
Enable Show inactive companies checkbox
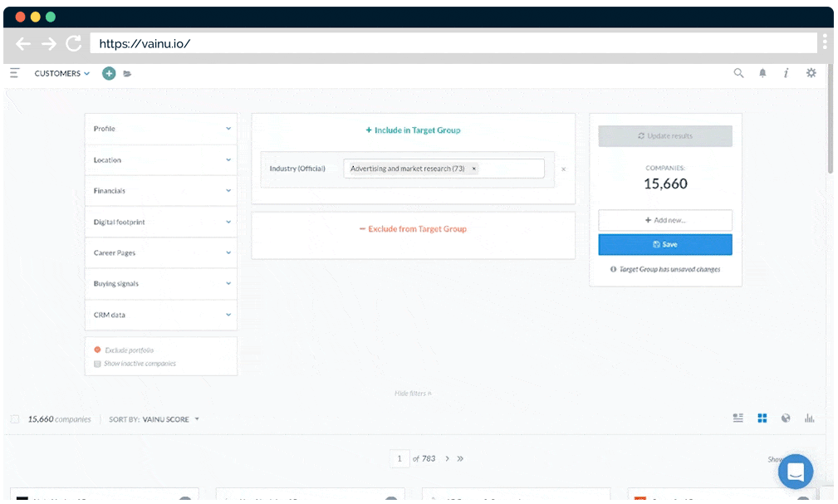[x=98, y=364]
